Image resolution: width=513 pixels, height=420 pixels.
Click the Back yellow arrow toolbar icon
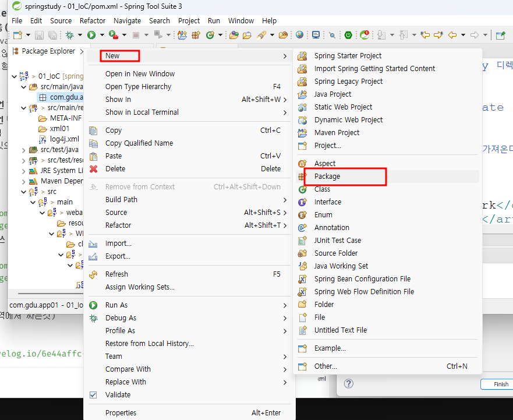[x=452, y=35]
